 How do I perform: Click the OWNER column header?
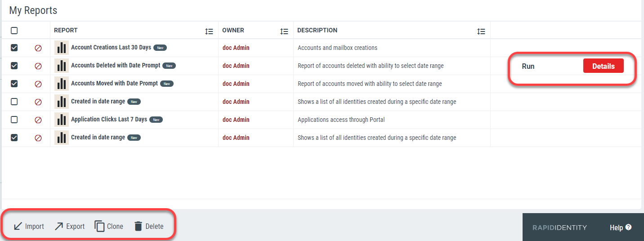(x=233, y=30)
